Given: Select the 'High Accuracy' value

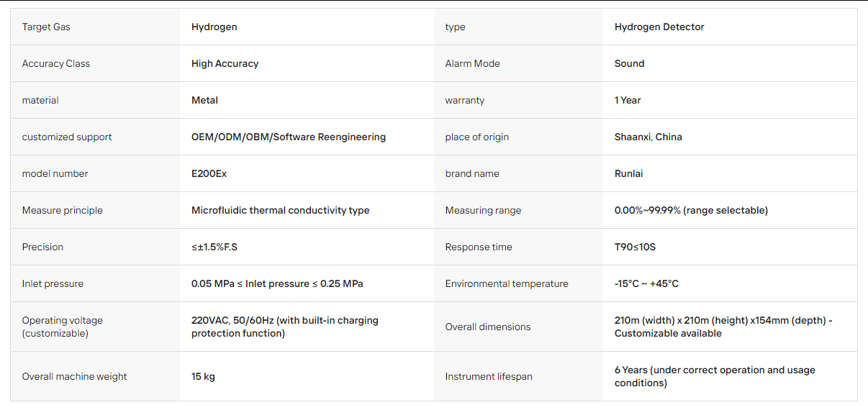Looking at the screenshot, I should pyautogui.click(x=225, y=63).
